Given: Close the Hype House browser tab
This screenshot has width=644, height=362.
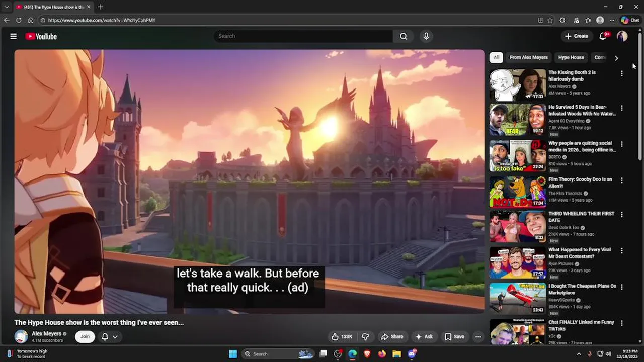Looking at the screenshot, I should [x=89, y=7].
